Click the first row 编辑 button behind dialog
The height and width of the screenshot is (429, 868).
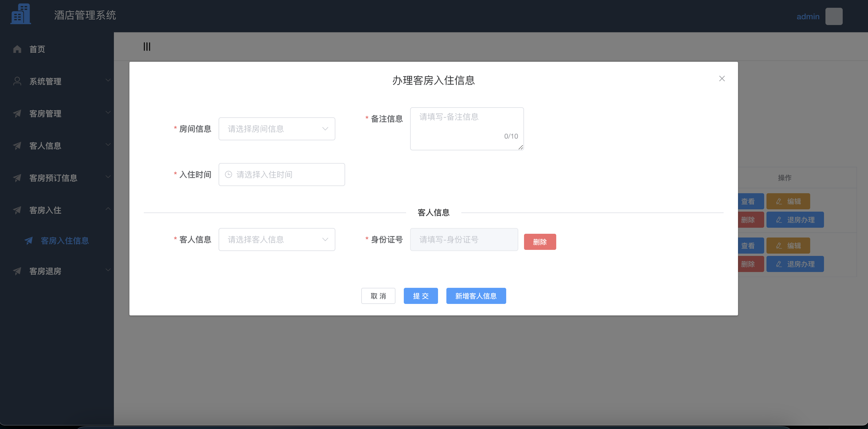pyautogui.click(x=788, y=201)
